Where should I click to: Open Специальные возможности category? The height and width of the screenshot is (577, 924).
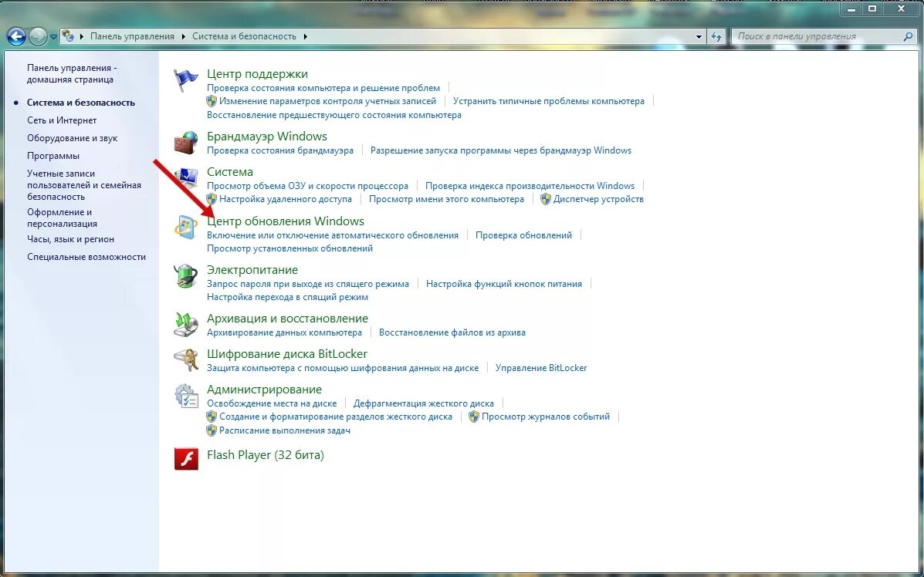pos(86,257)
